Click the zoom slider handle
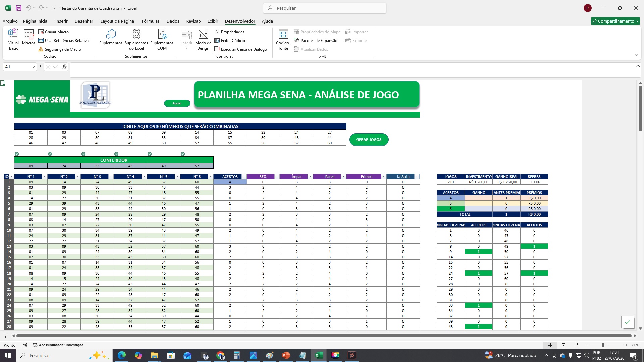Viewport: 644px width, 362px height. click(603, 345)
